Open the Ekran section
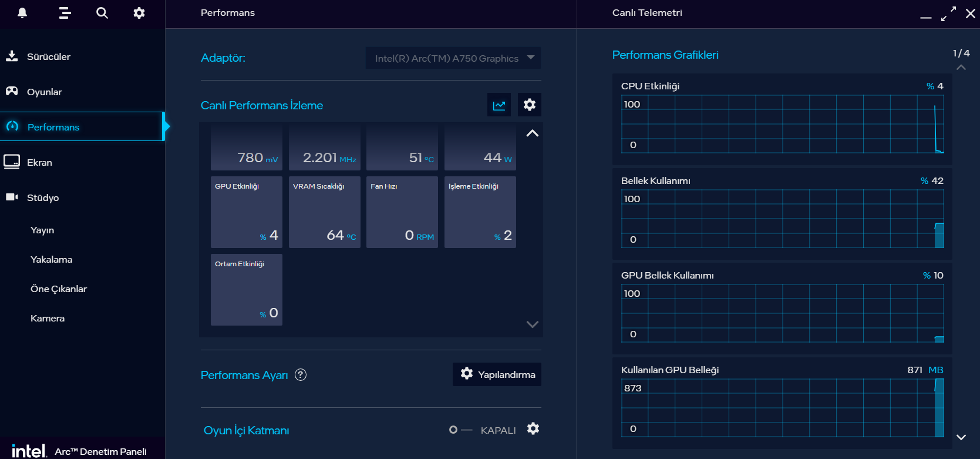The width and height of the screenshot is (980, 459). pos(82,162)
